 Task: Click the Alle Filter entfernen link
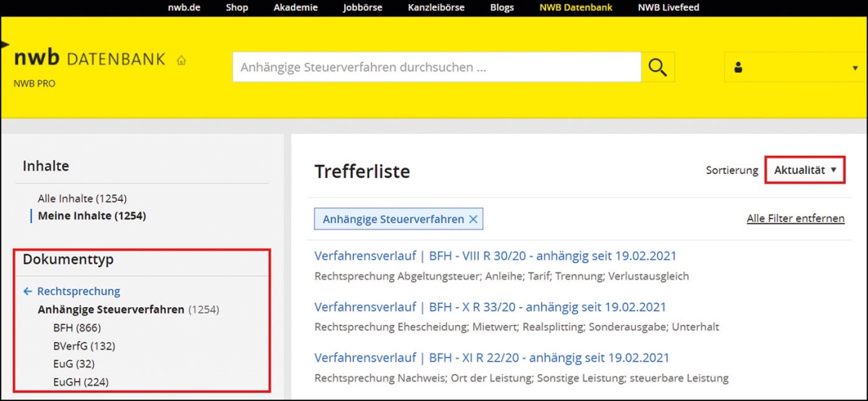tap(795, 218)
